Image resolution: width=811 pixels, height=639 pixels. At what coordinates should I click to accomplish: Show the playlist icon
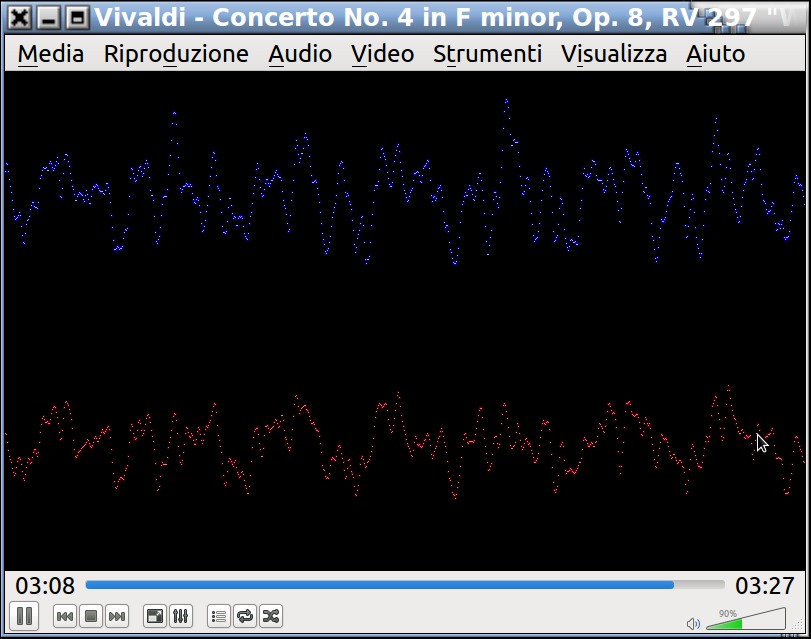pyautogui.click(x=219, y=616)
